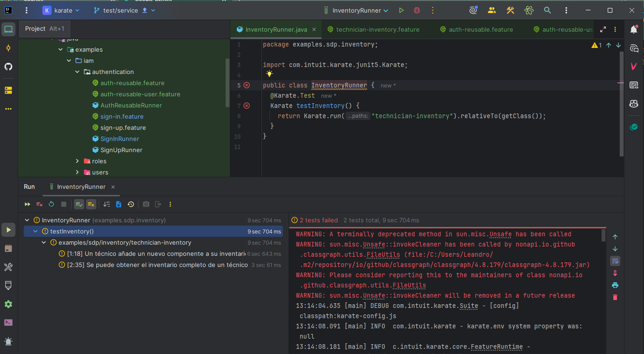The image size is (644, 354).
Task: Open the Commit tool window icon
Action: (x=8, y=48)
